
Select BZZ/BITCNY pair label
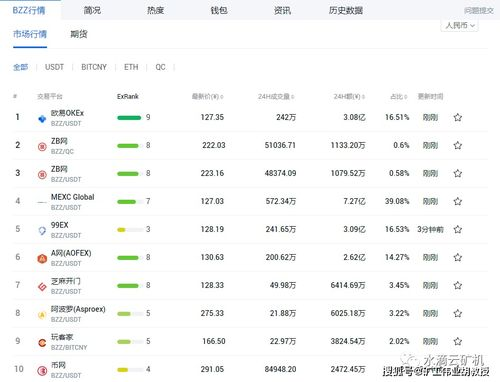pyautogui.click(x=69, y=348)
